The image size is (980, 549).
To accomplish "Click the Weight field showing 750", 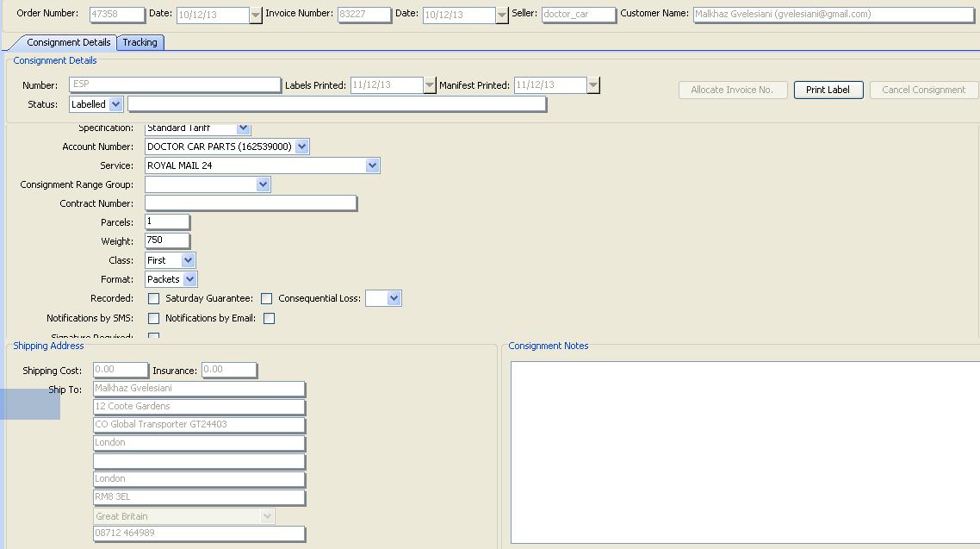I will coord(168,240).
